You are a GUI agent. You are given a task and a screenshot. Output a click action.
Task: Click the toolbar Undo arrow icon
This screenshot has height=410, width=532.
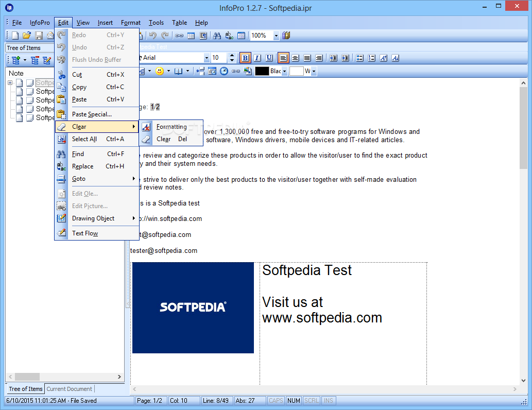pos(152,36)
